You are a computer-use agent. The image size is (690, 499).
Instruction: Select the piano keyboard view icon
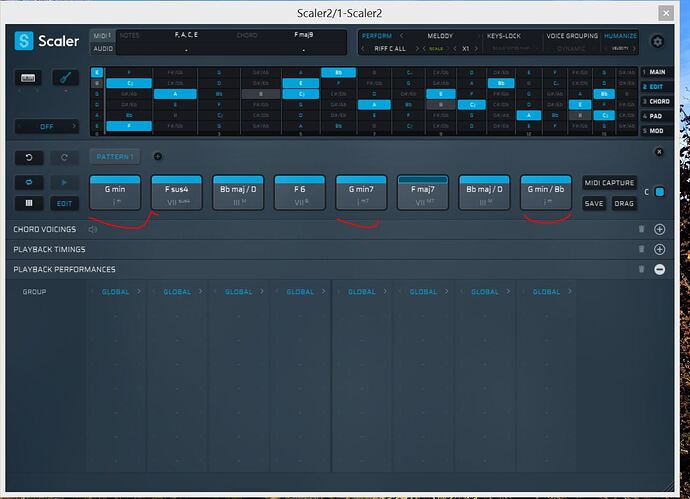tap(28, 78)
